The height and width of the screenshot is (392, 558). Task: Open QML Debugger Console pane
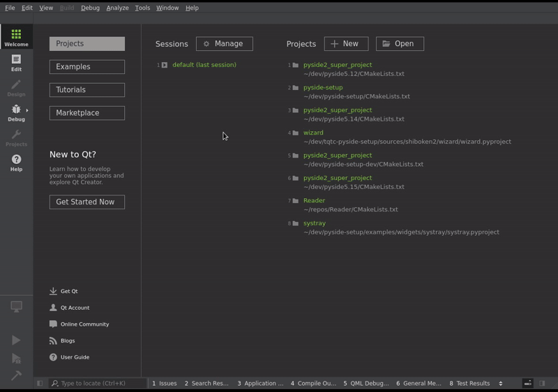point(365,383)
